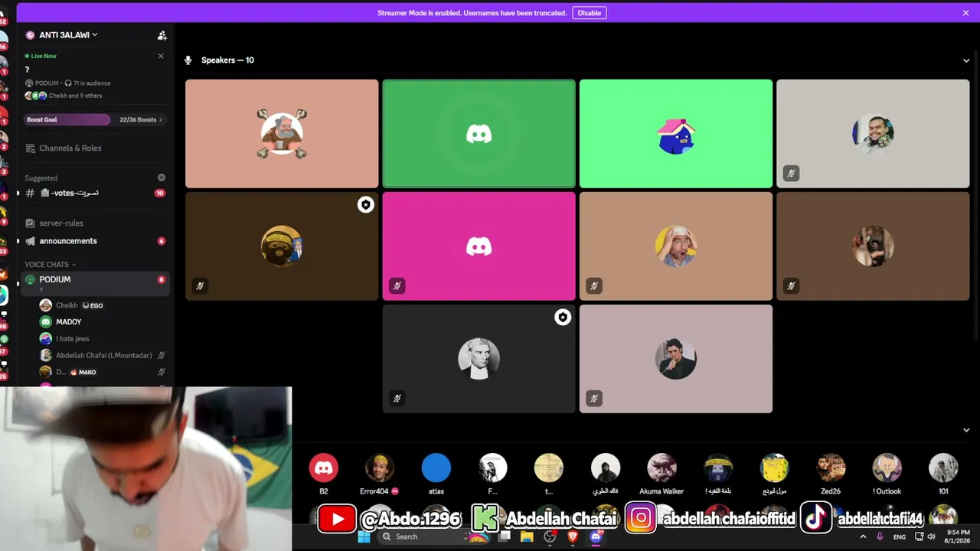Screen dimensions: 980x551
Task: Click the muted icon on the surprised-face speaker tile
Action: 594,286
